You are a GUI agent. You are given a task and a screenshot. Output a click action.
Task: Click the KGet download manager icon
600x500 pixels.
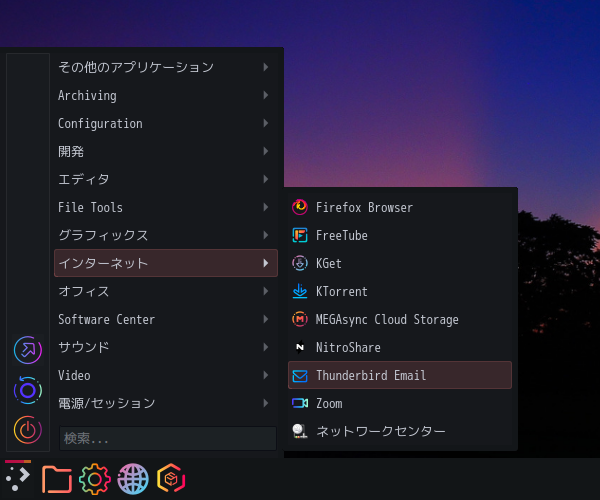coord(300,263)
